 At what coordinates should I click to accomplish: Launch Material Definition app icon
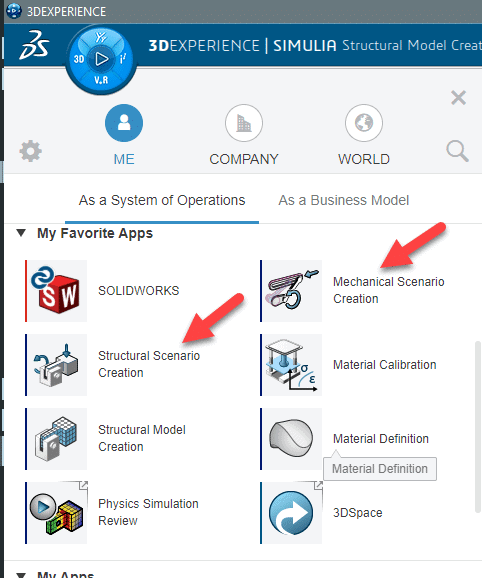[x=291, y=439]
